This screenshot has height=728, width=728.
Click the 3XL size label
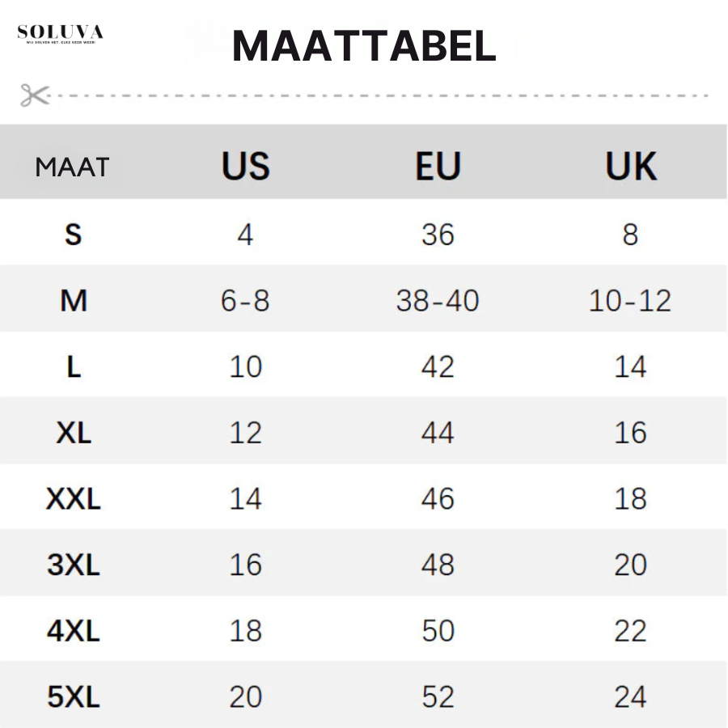74,565
